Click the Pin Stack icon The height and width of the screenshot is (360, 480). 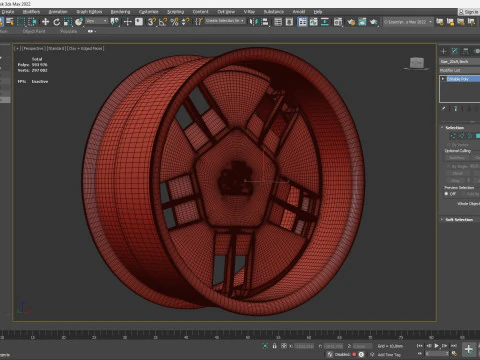443,109
